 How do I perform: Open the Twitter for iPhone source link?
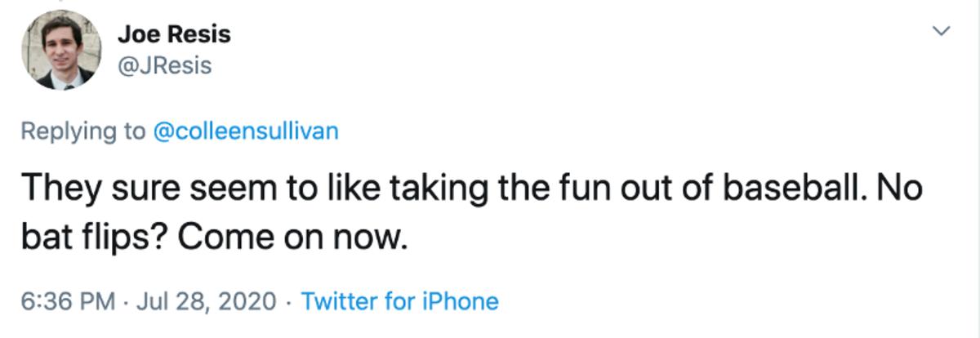pyautogui.click(x=399, y=301)
